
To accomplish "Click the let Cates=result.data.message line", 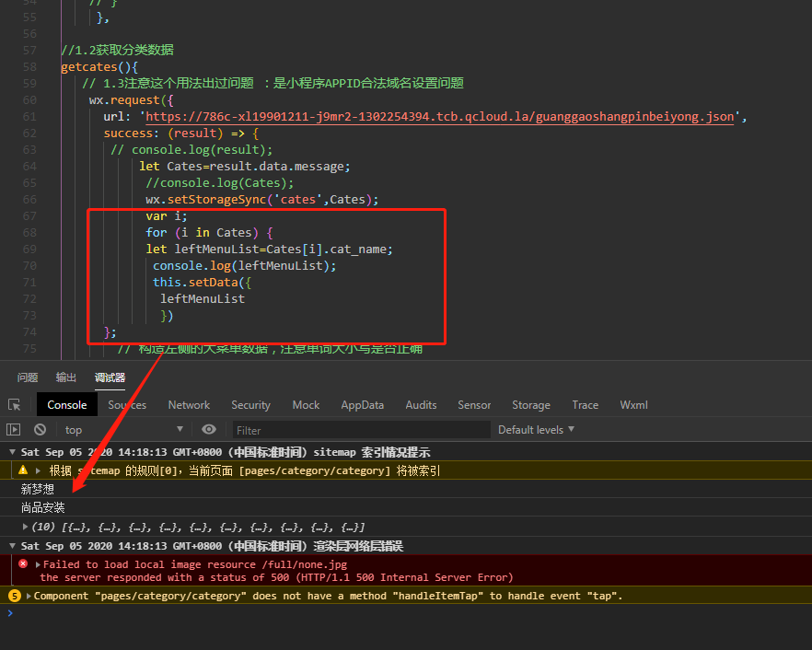I will [x=245, y=167].
